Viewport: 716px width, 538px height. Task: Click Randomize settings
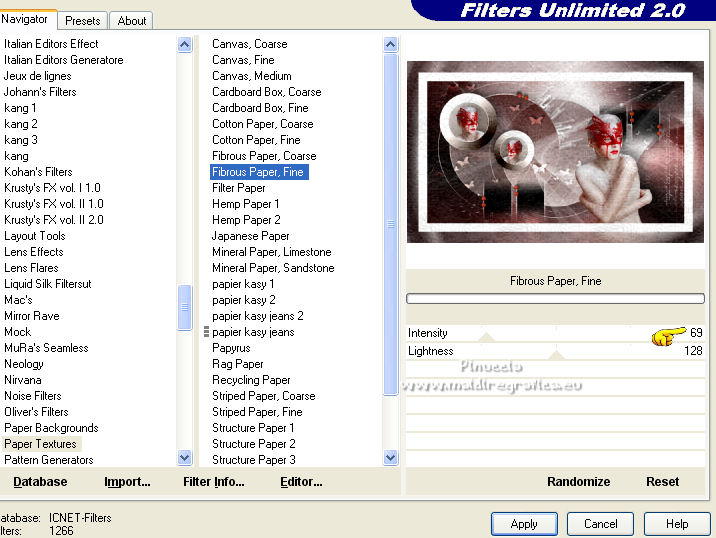click(x=579, y=482)
